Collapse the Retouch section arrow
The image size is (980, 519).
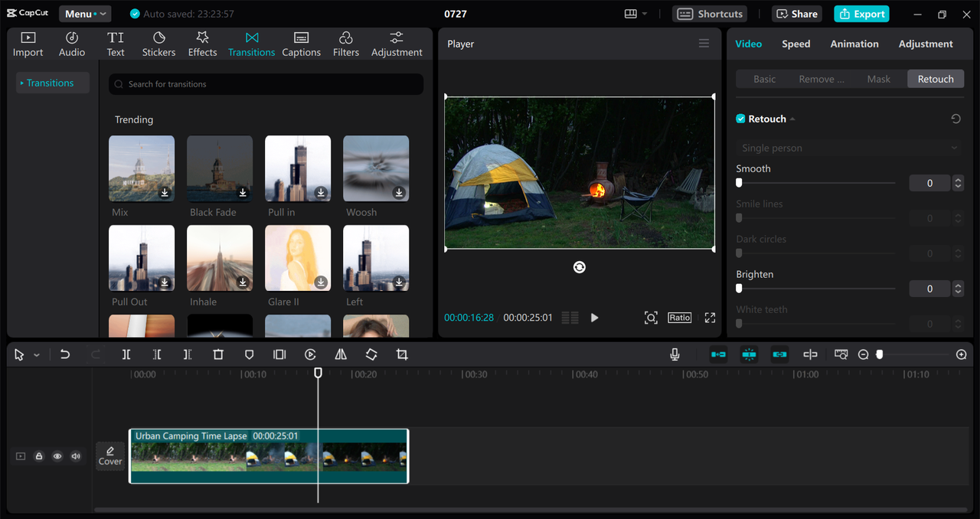tap(792, 119)
